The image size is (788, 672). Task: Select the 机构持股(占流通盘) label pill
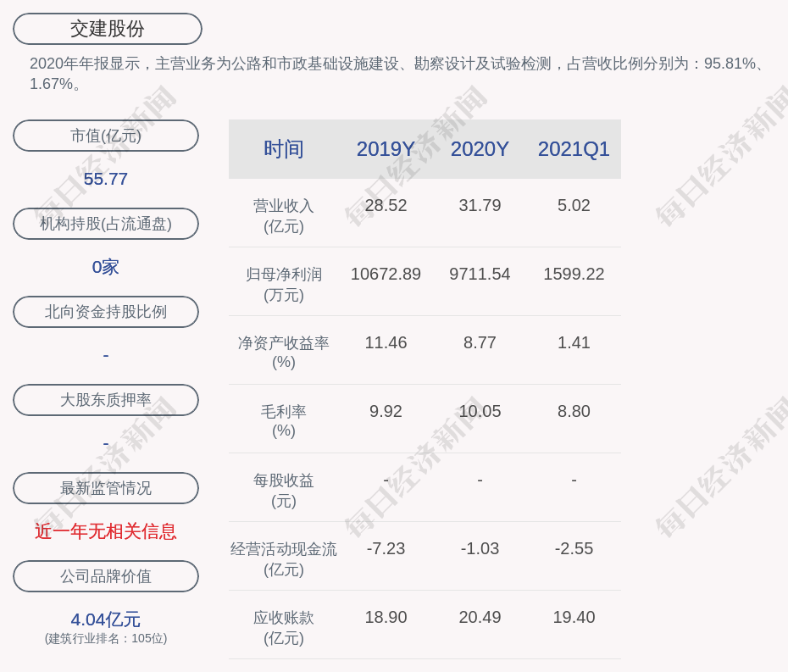coord(106,224)
